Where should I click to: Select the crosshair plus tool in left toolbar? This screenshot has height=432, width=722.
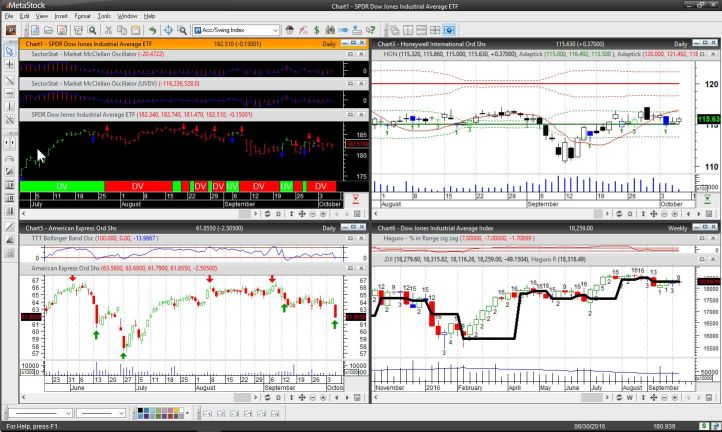pyautogui.click(x=9, y=64)
